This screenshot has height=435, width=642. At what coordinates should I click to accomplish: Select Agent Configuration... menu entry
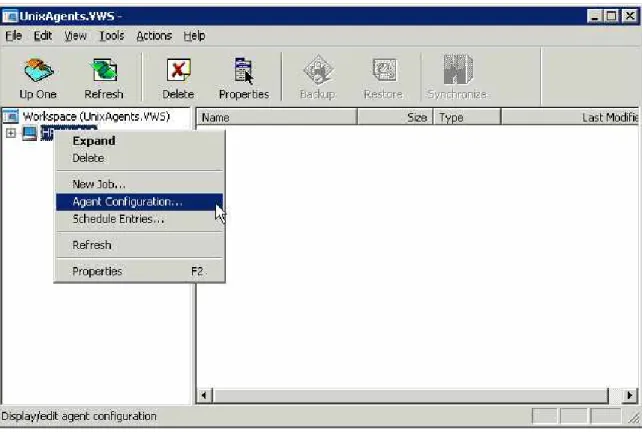pyautogui.click(x=139, y=202)
